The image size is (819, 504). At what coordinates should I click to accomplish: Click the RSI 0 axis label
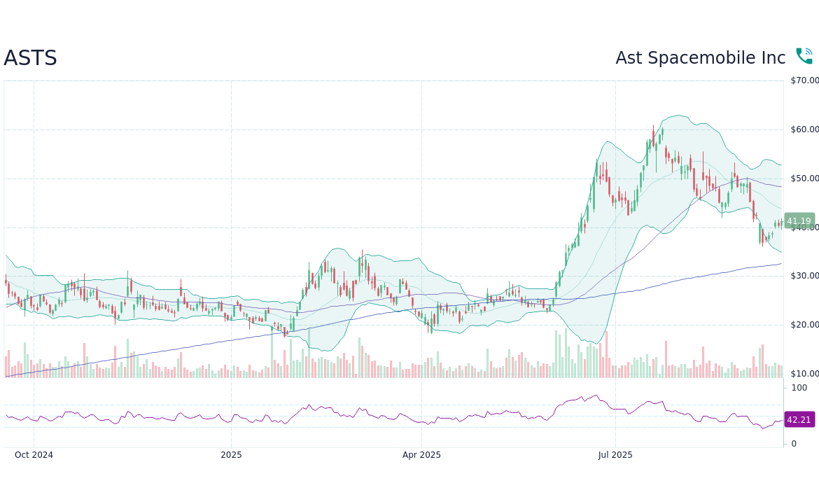point(794,444)
